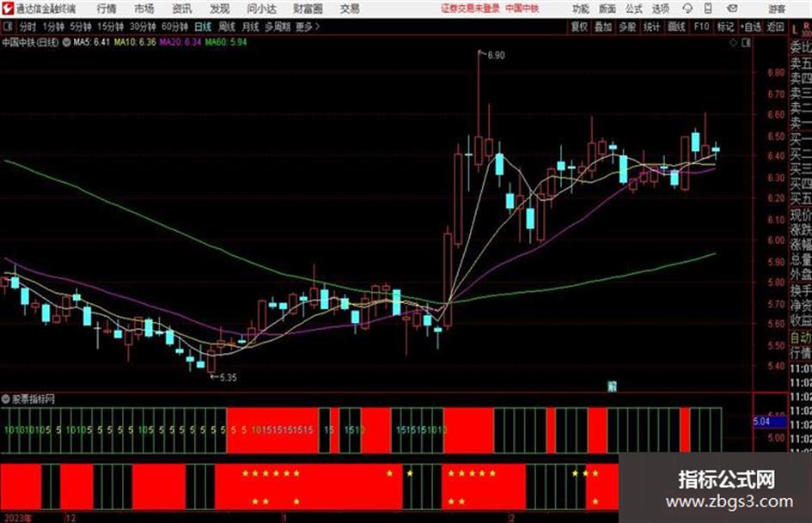The image size is (812, 523).
Task: Toggle the panel layout icon left of 分时
Action: point(8,27)
